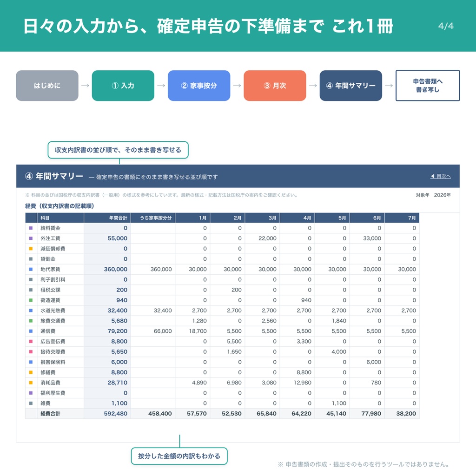
Task: Click the 科目 column header
Action: (x=60, y=218)
